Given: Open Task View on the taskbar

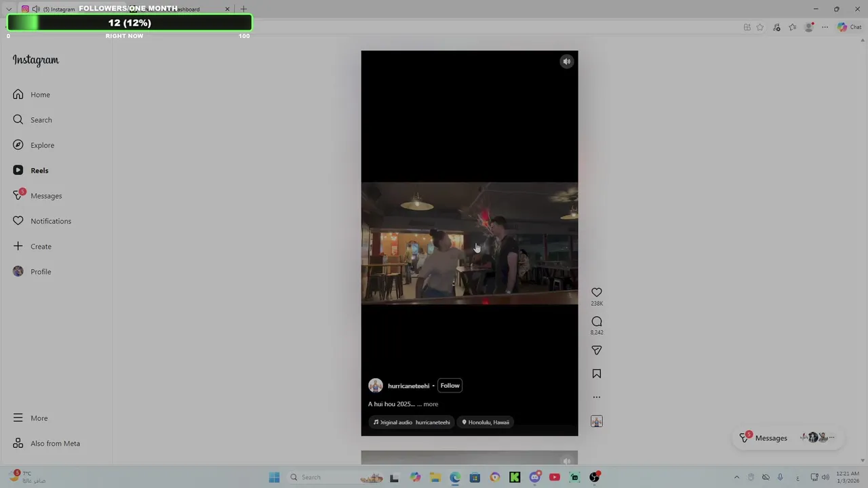Looking at the screenshot, I should pyautogui.click(x=394, y=477).
